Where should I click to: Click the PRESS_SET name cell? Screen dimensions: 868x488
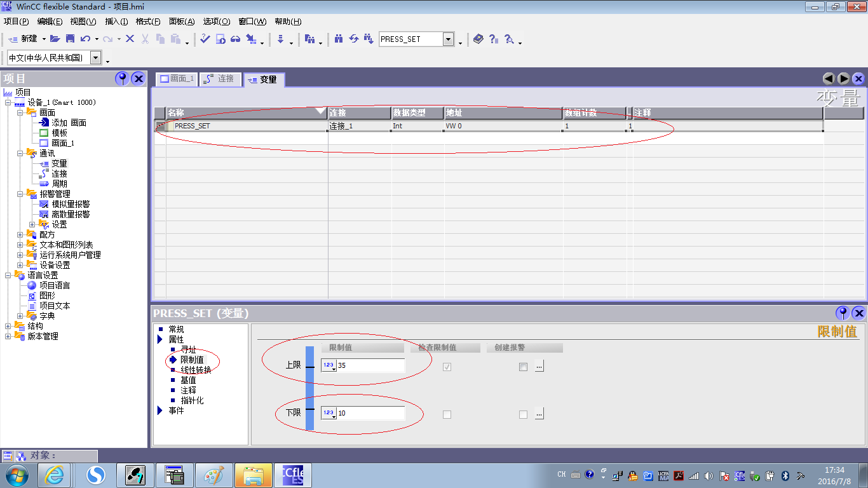[x=247, y=126]
